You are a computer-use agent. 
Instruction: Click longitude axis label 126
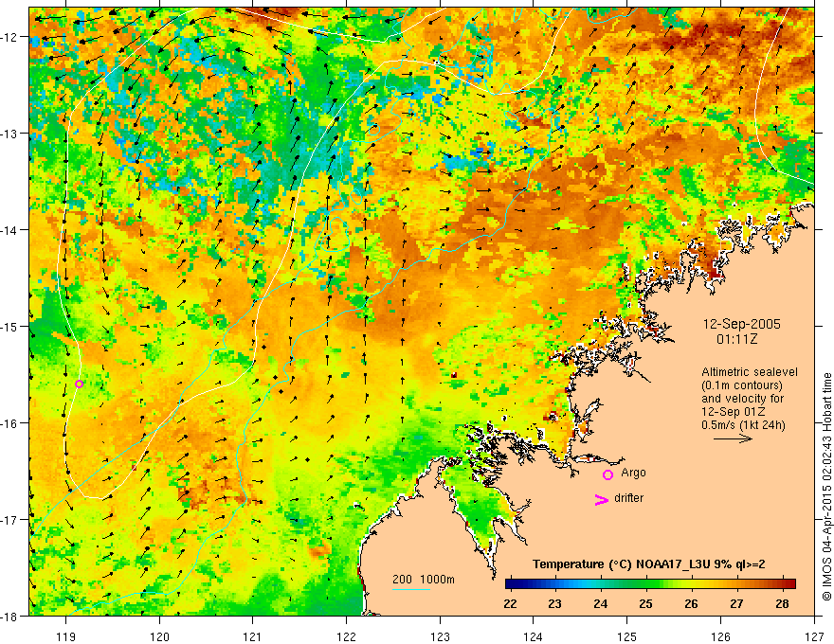click(x=720, y=636)
